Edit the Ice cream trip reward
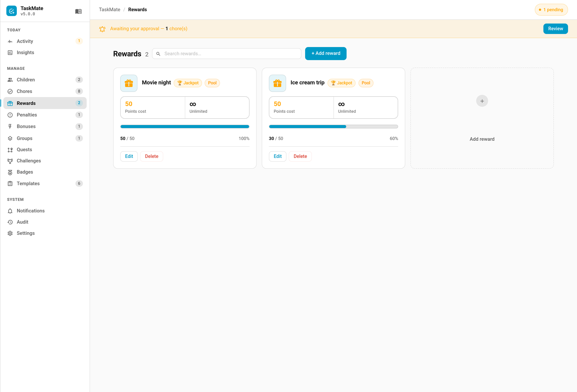Screen dimensions: 577x392 click(277, 156)
